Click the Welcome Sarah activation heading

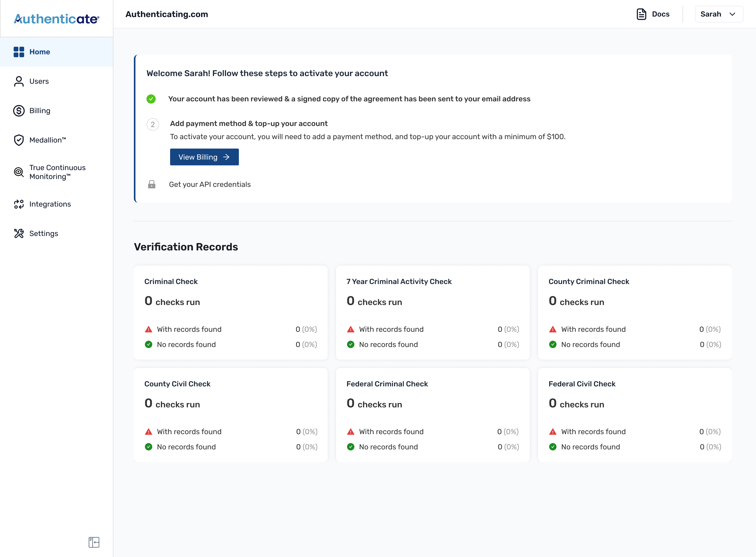pyautogui.click(x=267, y=73)
